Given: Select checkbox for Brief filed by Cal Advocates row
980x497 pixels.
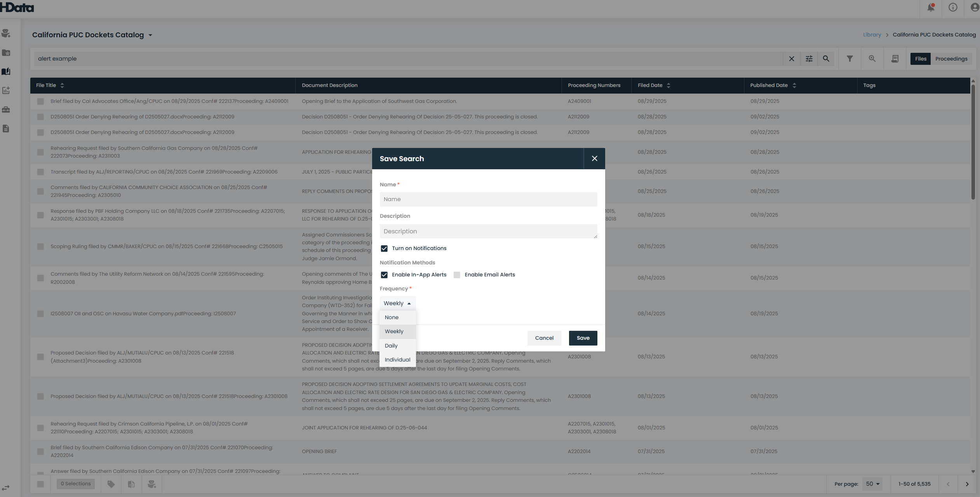Looking at the screenshot, I should coord(40,101).
